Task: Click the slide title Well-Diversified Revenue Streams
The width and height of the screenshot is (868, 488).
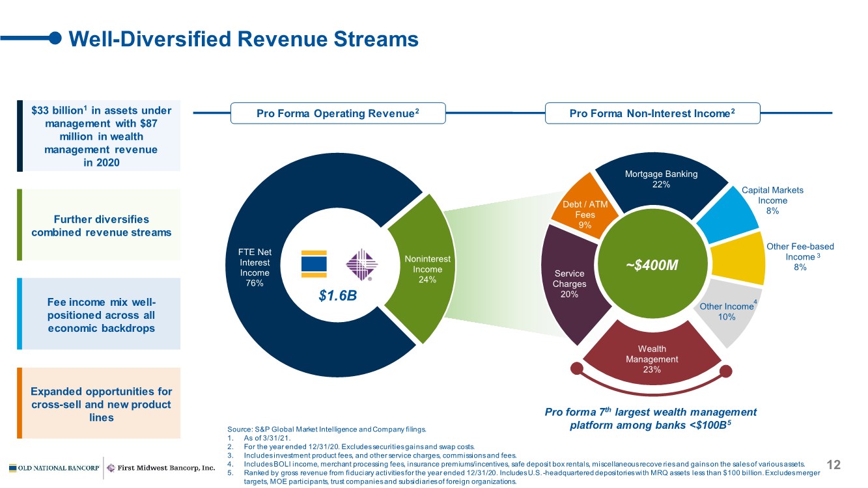Action: [x=244, y=40]
